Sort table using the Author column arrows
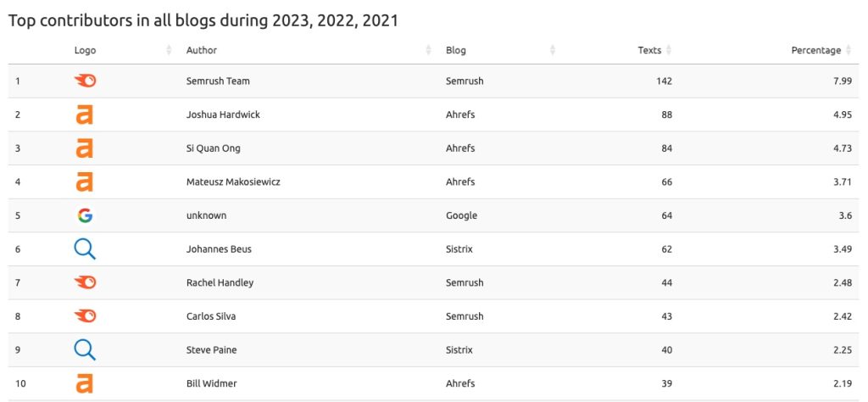 (x=429, y=51)
